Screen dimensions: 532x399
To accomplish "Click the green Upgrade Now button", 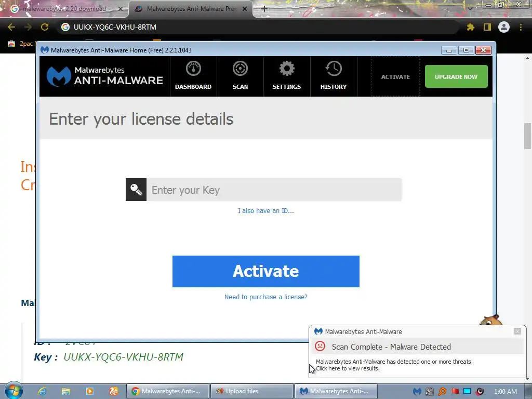I will (x=456, y=77).
